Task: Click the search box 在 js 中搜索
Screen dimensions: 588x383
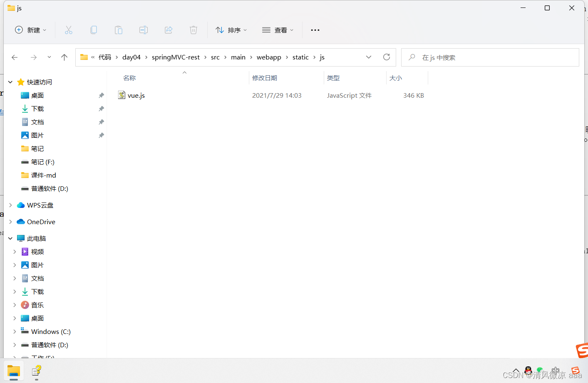Action: click(490, 57)
